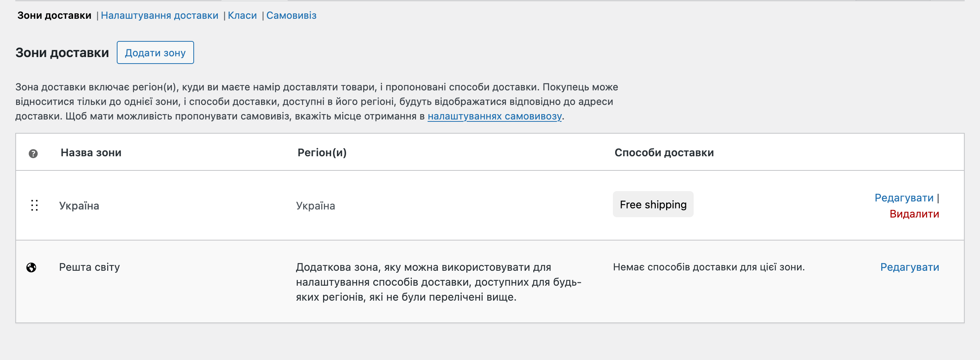This screenshot has width=980, height=360.
Task: Click the drag handle icon for Україна zone
Action: pyautogui.click(x=34, y=206)
